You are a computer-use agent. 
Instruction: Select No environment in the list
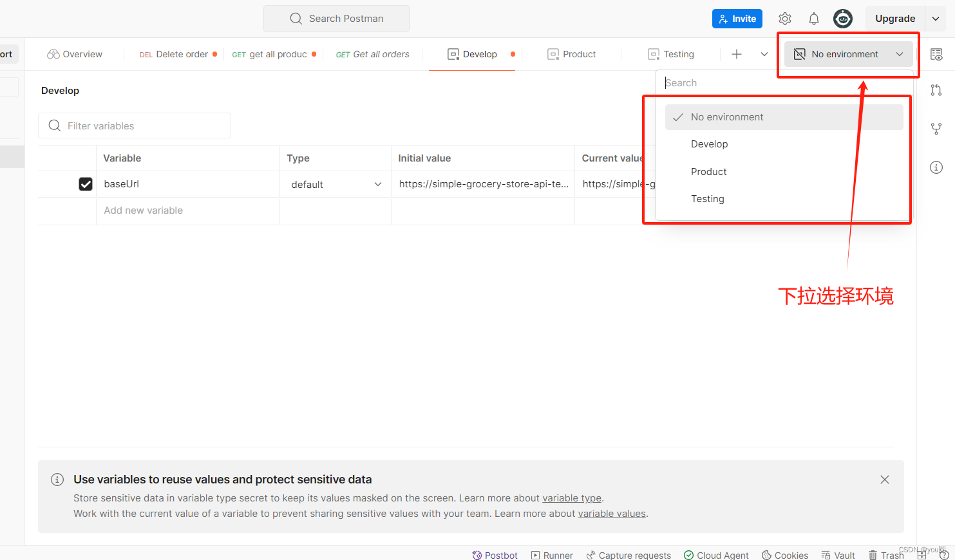tap(784, 117)
